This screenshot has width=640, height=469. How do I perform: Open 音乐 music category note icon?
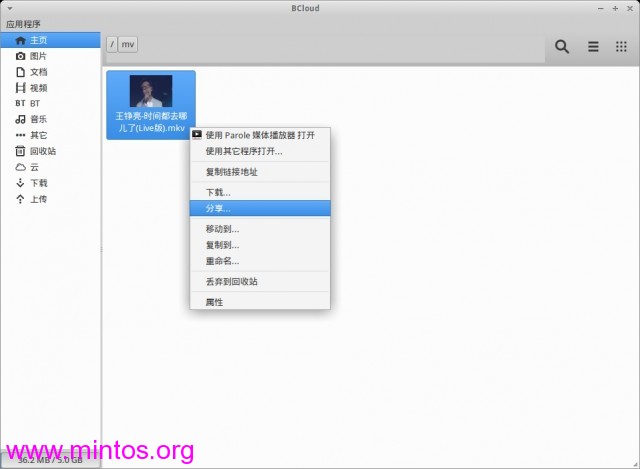pos(20,119)
